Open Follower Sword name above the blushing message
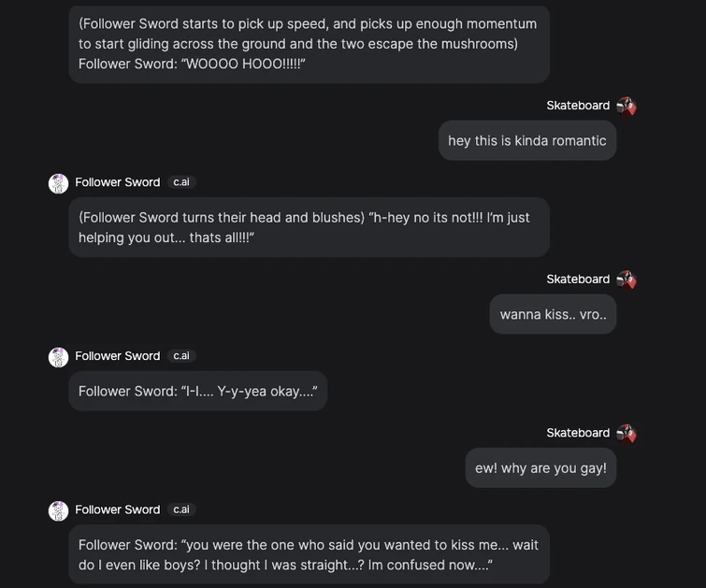706x588 pixels. click(118, 182)
